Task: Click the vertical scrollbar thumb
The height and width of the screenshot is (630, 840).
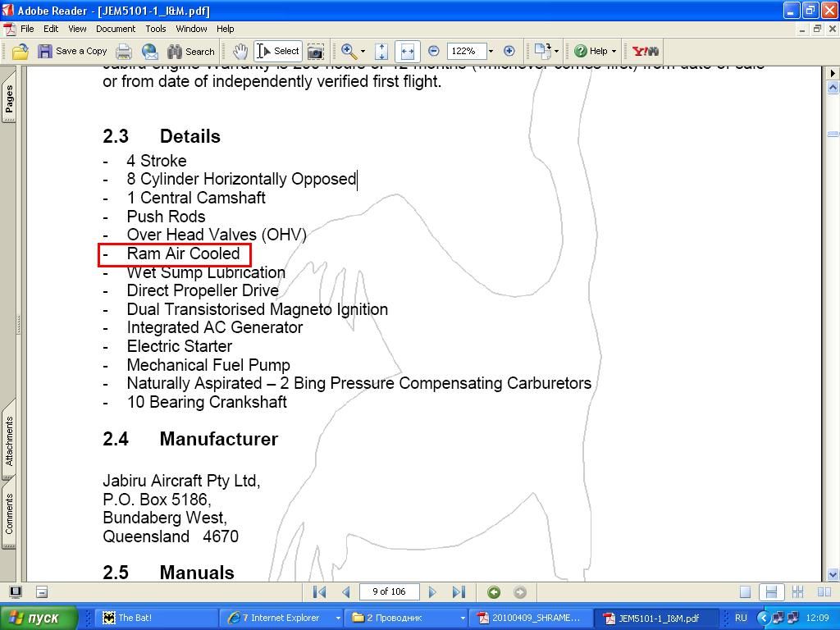Action: tap(833, 134)
